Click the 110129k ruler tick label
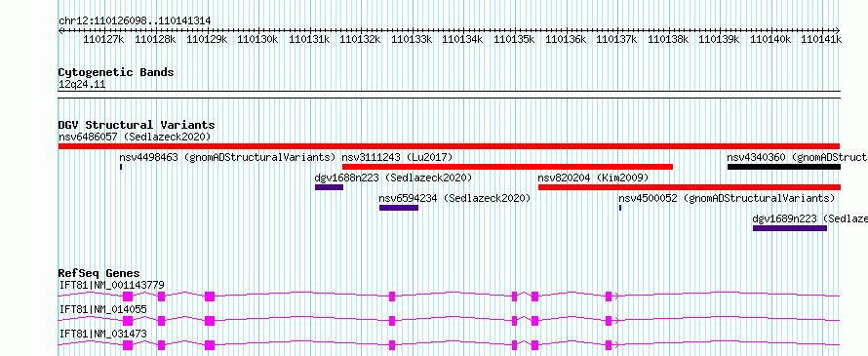The width and height of the screenshot is (868, 356). pyautogui.click(x=207, y=40)
